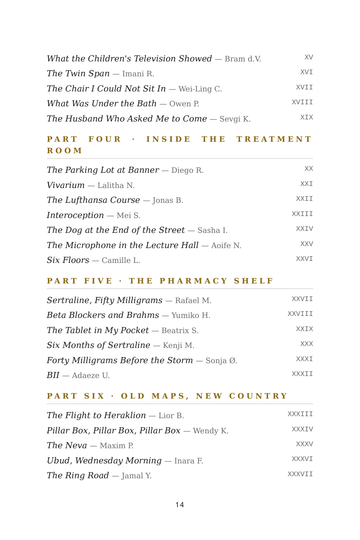360x540 pixels.
Task: Go to 'The Lufthansa Course' entry
Action: click(180, 200)
